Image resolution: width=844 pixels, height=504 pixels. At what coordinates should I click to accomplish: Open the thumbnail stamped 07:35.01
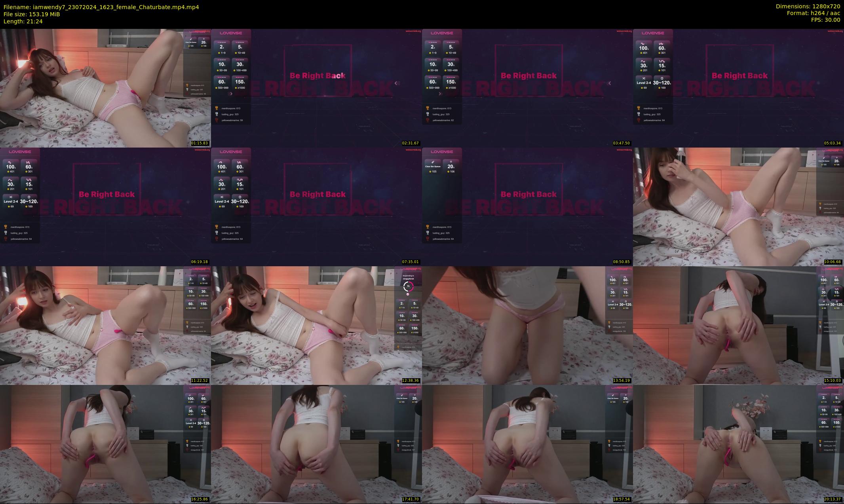click(316, 207)
